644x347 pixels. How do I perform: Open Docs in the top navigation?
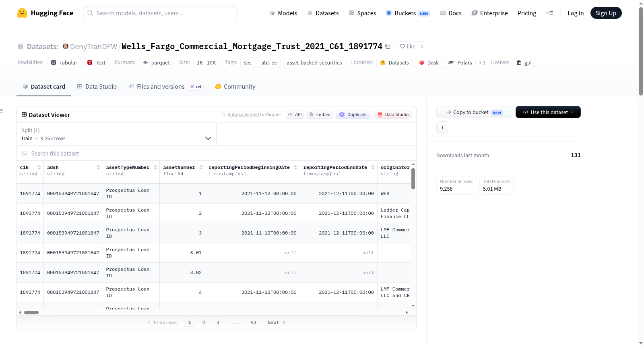pyautogui.click(x=450, y=13)
